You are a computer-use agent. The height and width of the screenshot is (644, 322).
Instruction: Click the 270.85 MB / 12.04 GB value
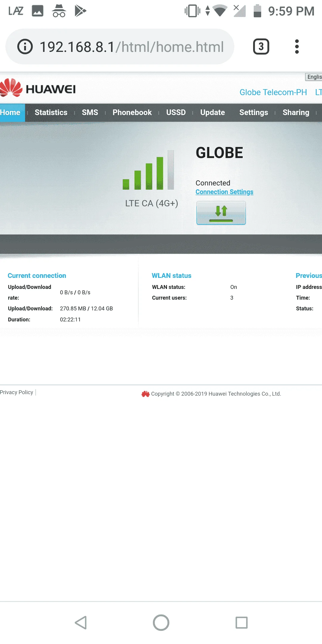pyautogui.click(x=86, y=309)
